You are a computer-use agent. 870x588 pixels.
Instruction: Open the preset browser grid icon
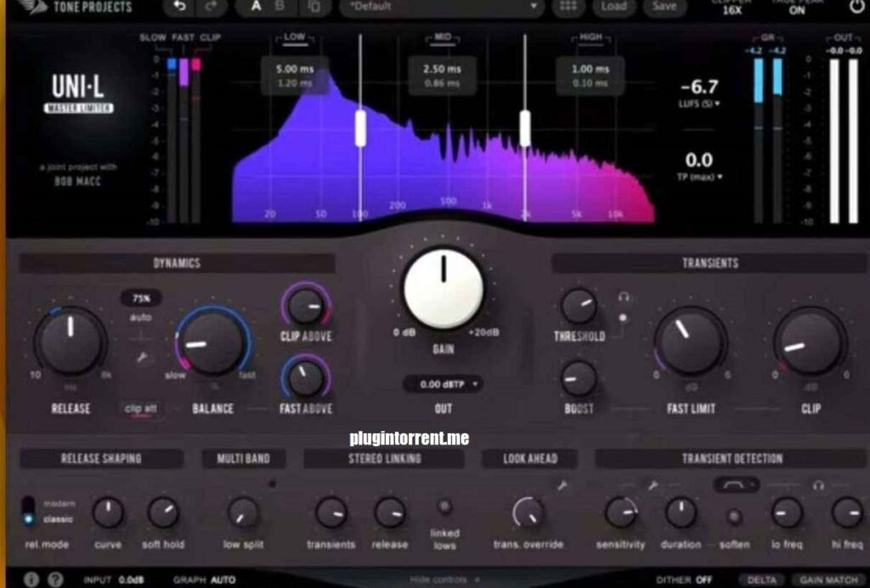(568, 7)
